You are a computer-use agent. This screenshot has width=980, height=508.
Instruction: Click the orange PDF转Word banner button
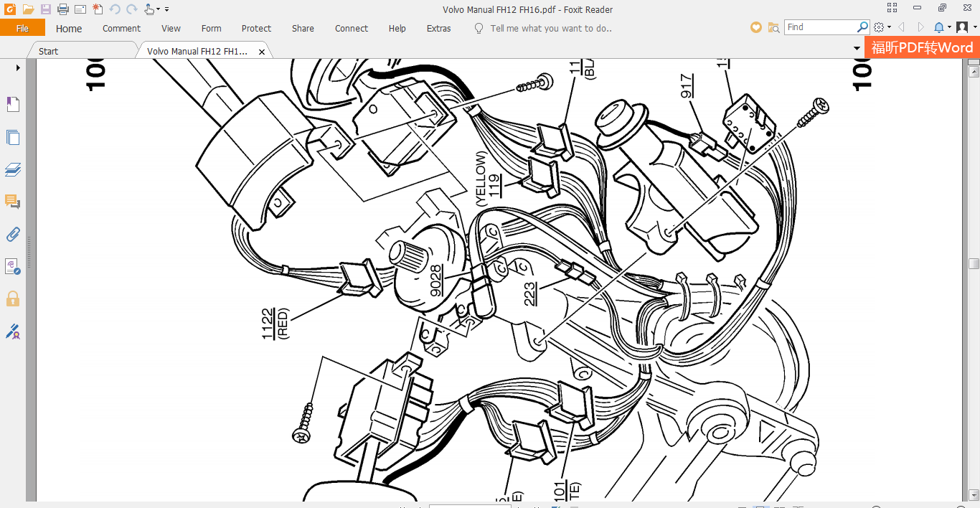pos(922,47)
